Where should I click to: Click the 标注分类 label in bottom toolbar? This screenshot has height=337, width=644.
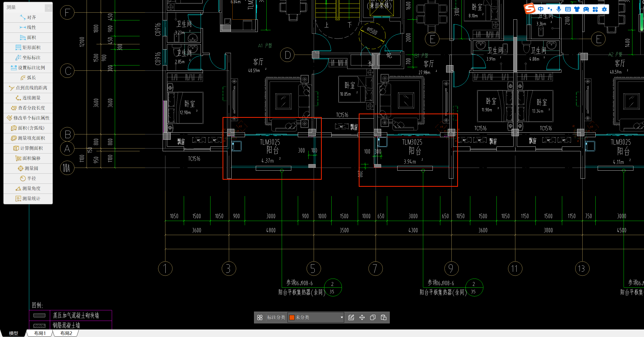[276, 317]
